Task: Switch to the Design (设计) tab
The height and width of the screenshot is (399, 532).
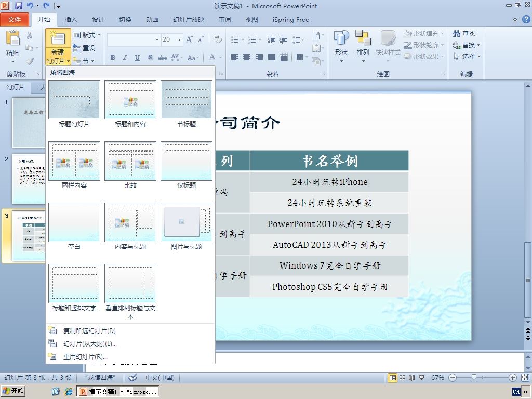Action: 98,20
